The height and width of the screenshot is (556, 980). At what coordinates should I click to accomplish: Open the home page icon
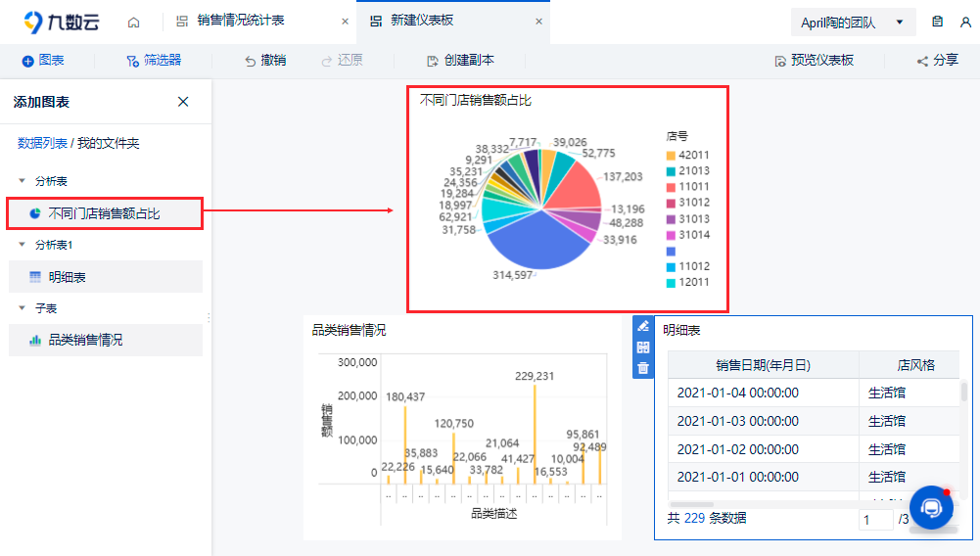(133, 23)
